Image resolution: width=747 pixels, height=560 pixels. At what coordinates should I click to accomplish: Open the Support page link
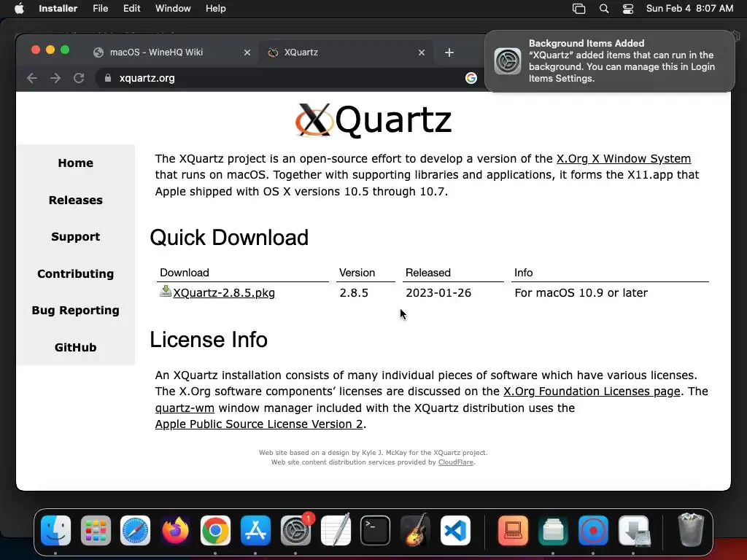coord(75,237)
